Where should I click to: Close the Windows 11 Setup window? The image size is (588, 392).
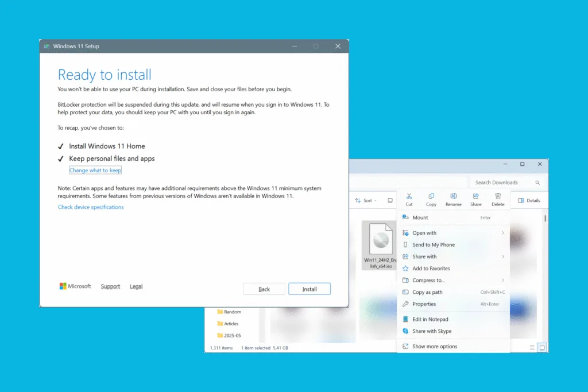pos(338,46)
